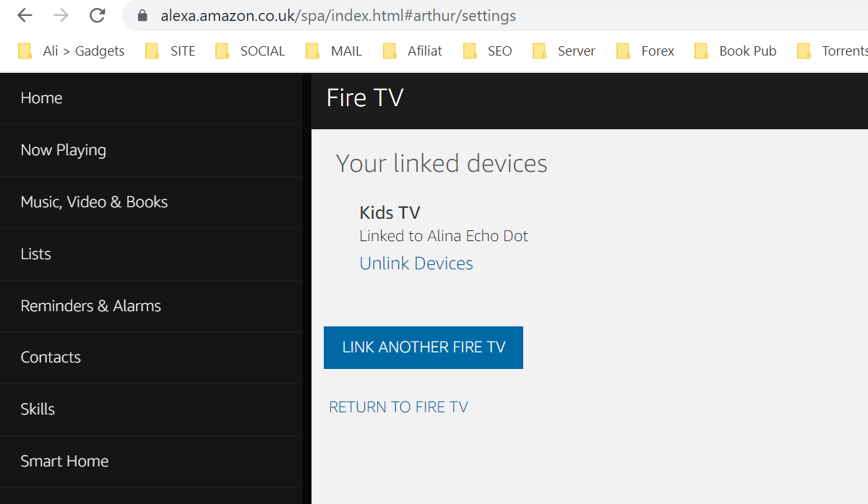868x504 pixels.
Task: Open the SOCIAL bookmark folder
Action: pyautogui.click(x=252, y=51)
